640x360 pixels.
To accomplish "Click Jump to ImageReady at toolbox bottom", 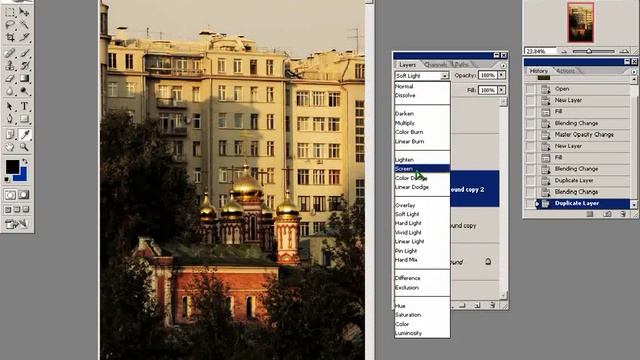I will click(x=16, y=224).
